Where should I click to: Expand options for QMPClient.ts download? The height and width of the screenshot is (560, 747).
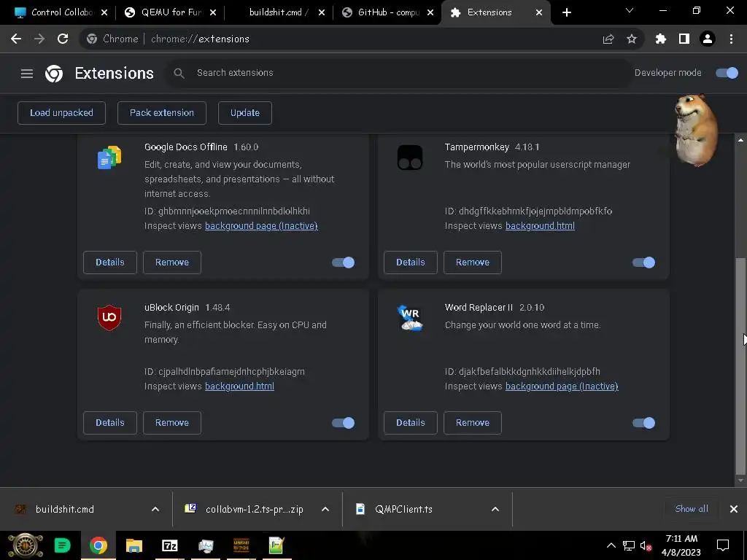[x=495, y=509]
